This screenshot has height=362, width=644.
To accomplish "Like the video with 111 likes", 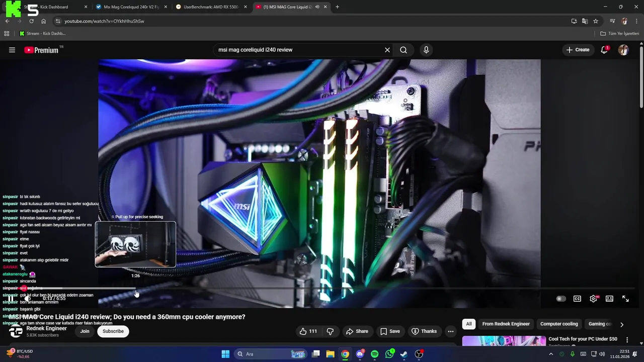I will click(308, 331).
